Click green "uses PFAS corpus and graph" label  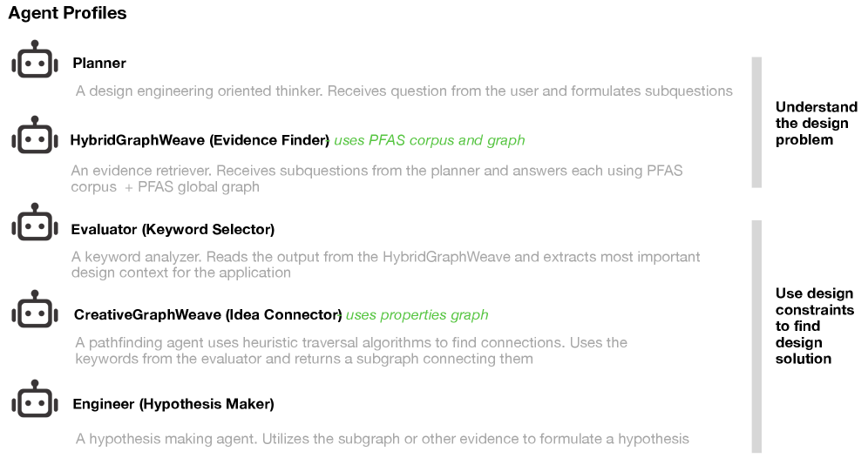[430, 139]
